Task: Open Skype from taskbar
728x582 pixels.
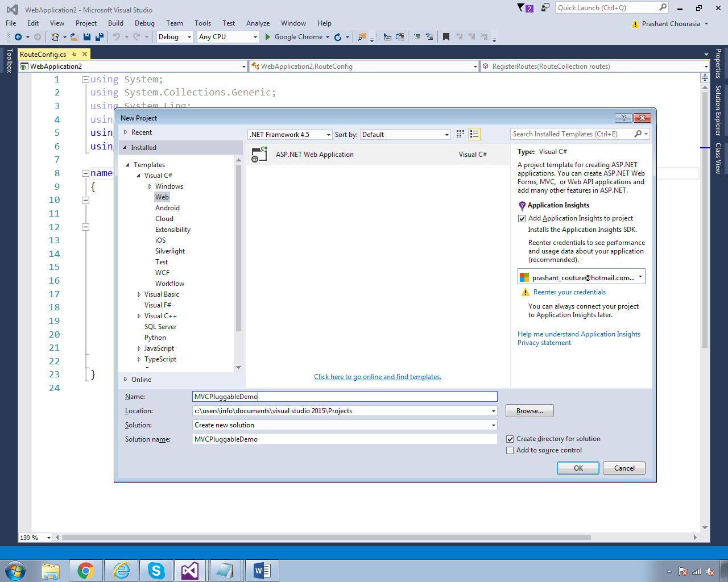Action: click(x=156, y=570)
